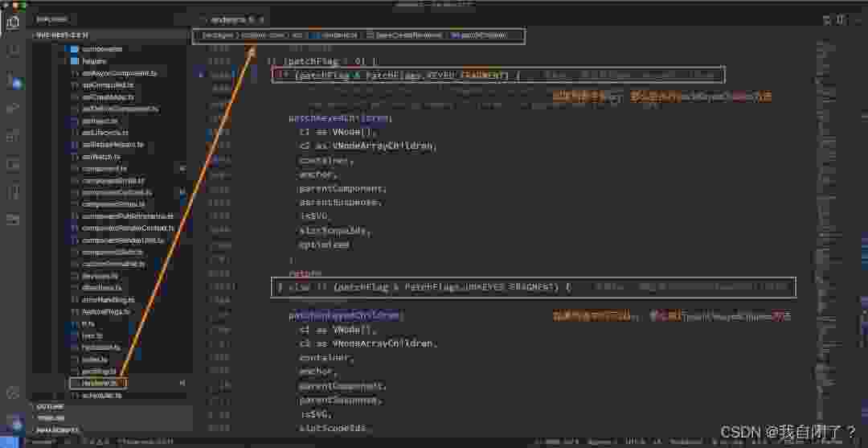
Task: Open apiDefineComponent.ts file
Action: (x=120, y=109)
